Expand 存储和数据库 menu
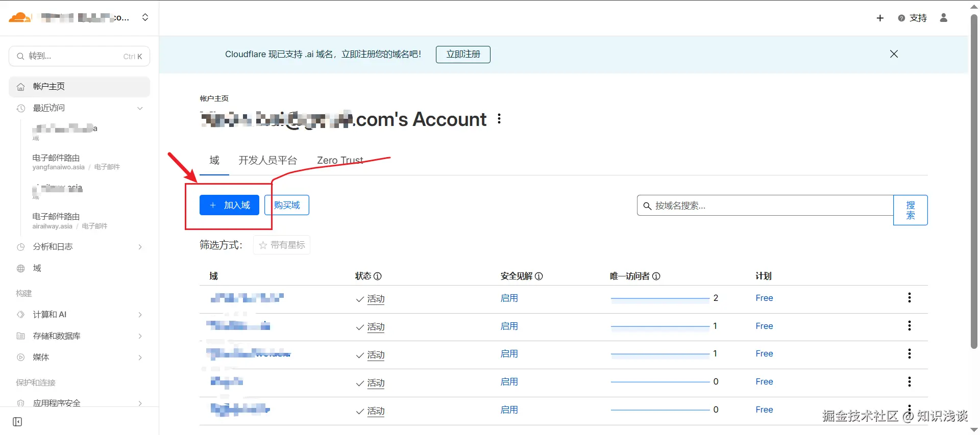The width and height of the screenshot is (980, 435). [79, 336]
